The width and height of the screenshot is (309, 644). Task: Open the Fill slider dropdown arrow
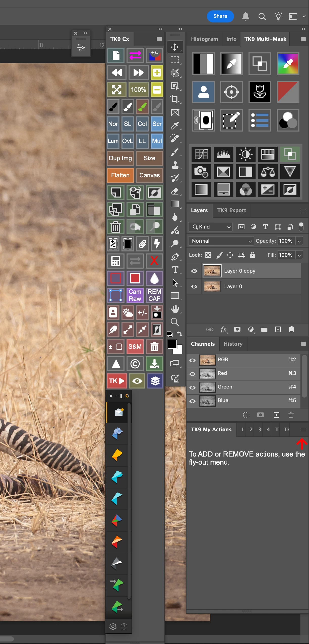pyautogui.click(x=299, y=255)
